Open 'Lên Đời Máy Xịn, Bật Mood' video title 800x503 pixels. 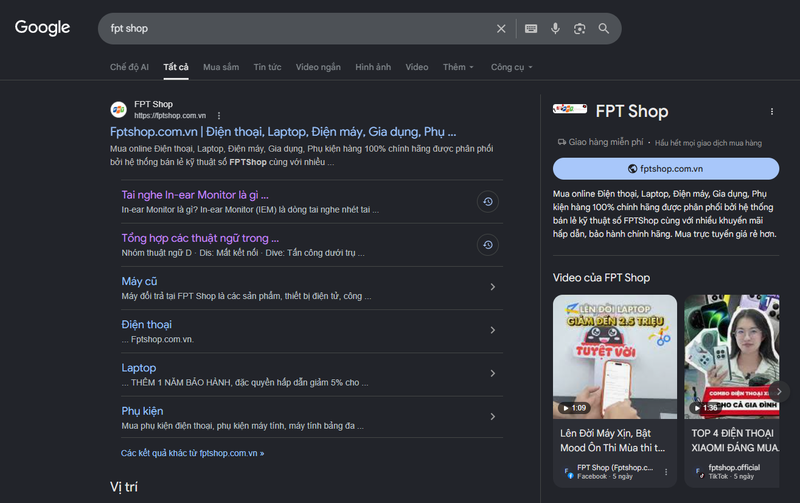pos(612,440)
